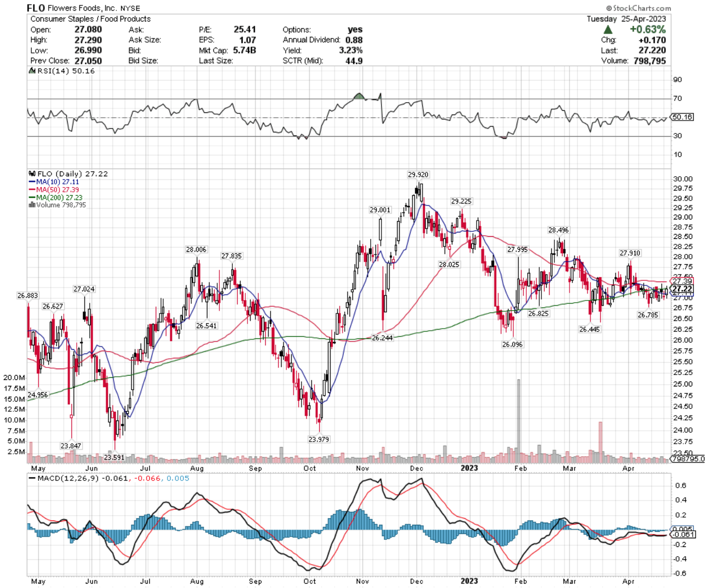Click the 27.22 last price tag on axis
Viewport: 710px width, 588px height.
(x=682, y=289)
